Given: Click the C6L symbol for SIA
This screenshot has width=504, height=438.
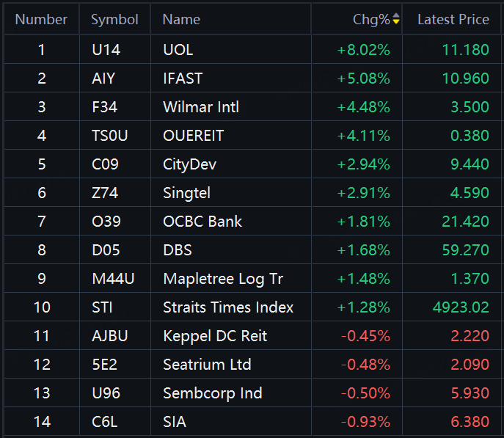Looking at the screenshot, I should click(104, 422).
